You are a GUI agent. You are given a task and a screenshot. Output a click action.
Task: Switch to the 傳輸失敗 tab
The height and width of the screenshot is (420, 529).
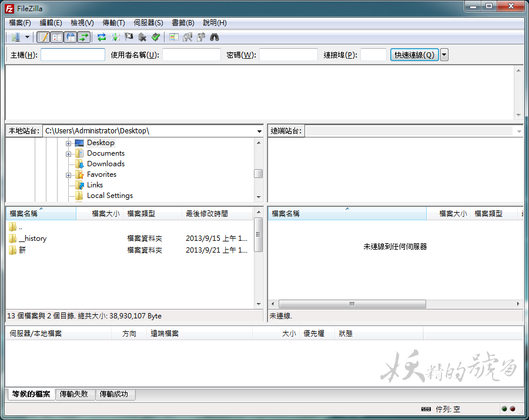pos(74,394)
